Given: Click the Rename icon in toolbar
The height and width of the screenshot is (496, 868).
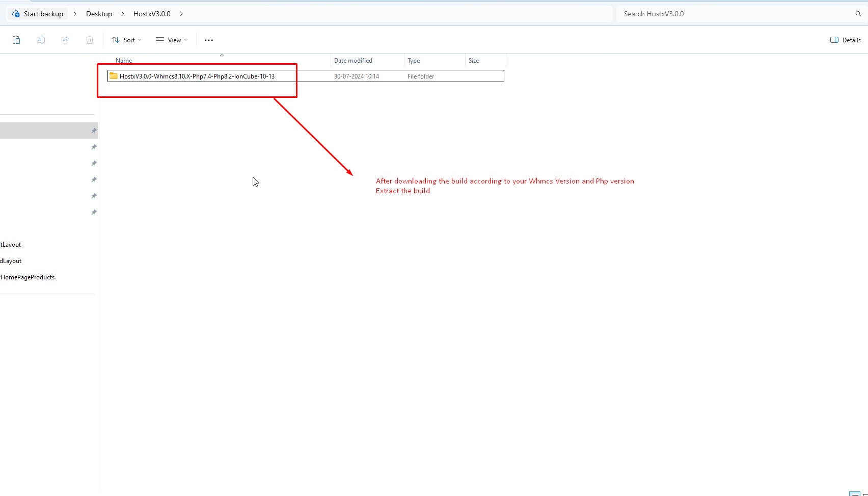Looking at the screenshot, I should [41, 40].
